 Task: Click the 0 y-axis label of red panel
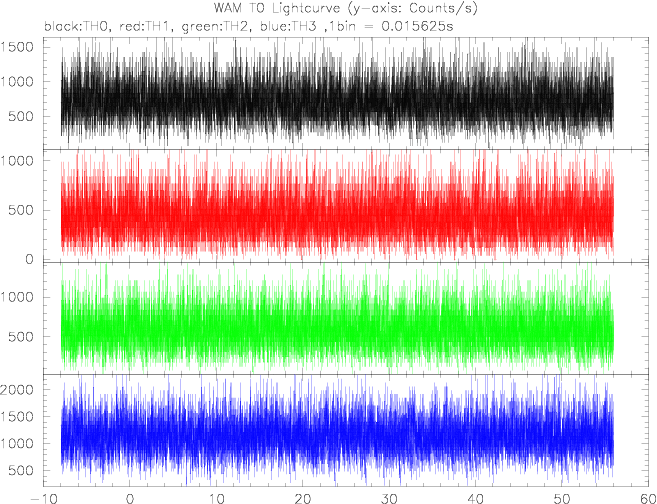click(x=29, y=260)
